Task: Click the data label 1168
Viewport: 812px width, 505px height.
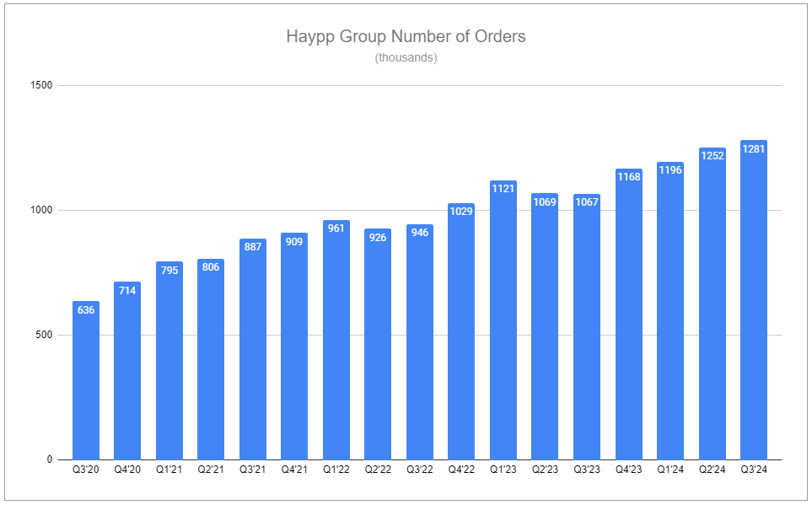Action: coord(629,176)
